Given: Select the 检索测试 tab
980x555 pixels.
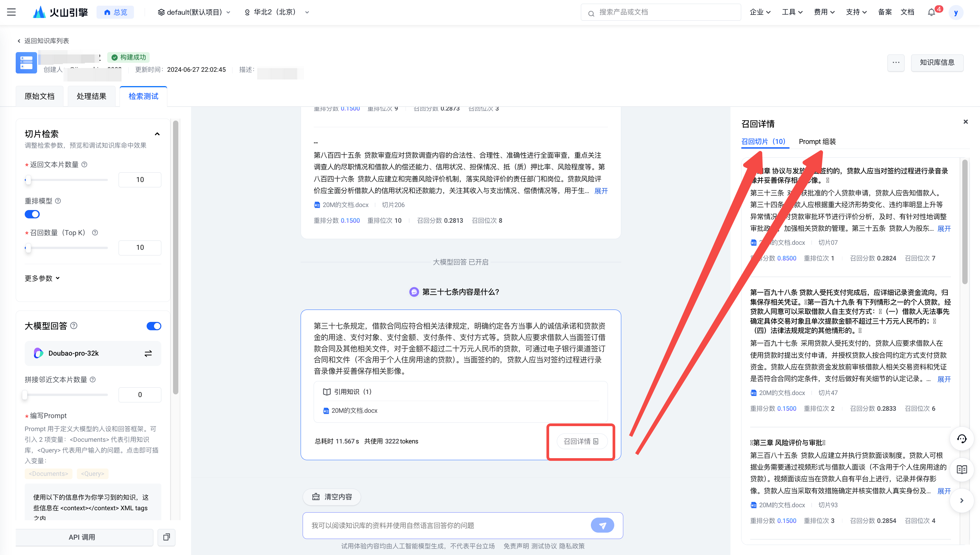Looking at the screenshot, I should [x=143, y=97].
